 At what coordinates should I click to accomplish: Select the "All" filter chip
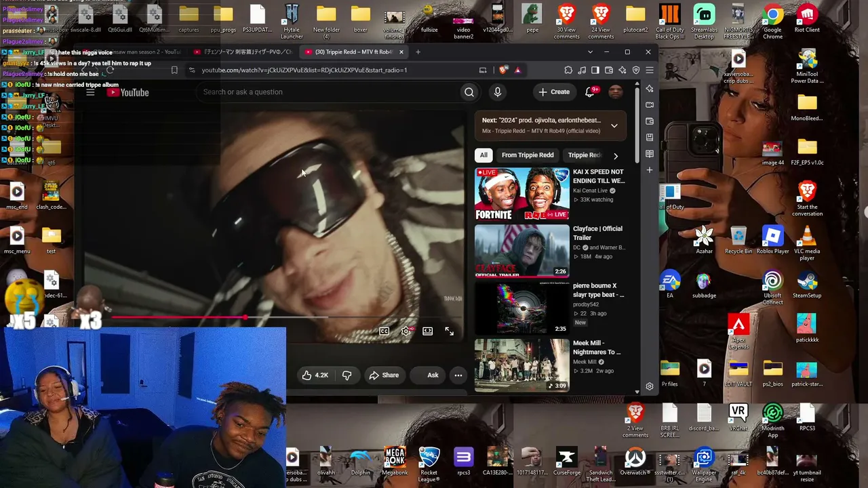[484, 155]
